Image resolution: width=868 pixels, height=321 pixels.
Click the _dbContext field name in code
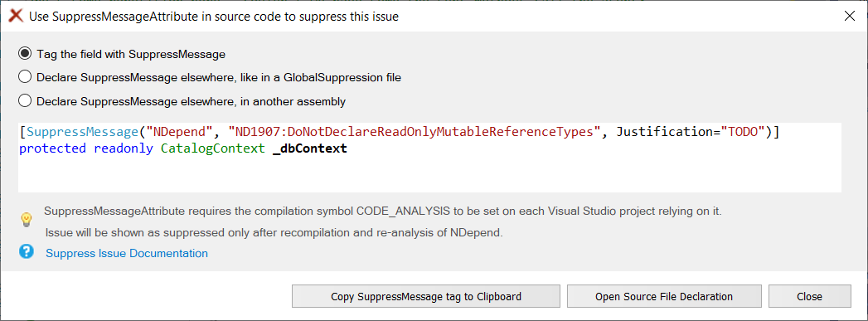click(x=310, y=148)
